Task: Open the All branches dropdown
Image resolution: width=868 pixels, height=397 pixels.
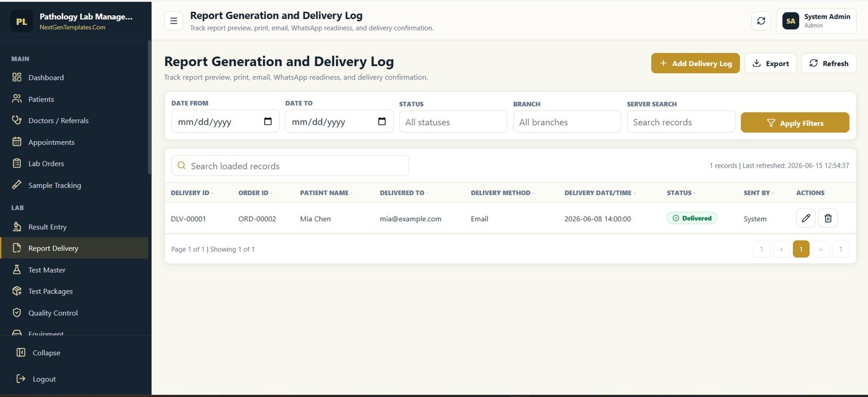Action: coord(567,122)
